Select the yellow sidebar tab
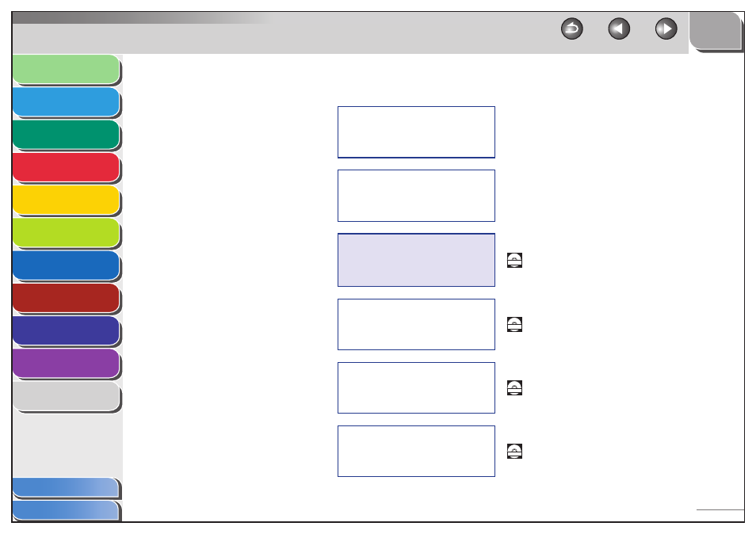 click(66, 200)
